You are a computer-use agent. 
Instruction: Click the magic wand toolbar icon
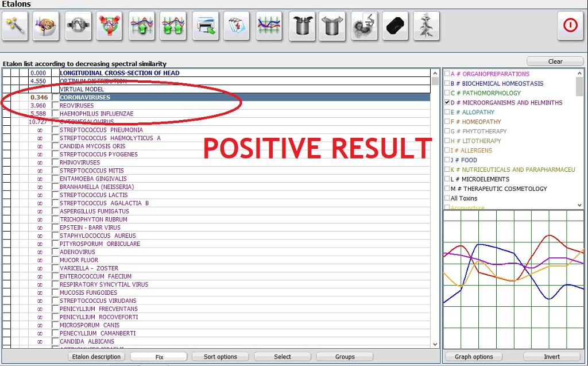pyautogui.click(x=16, y=26)
